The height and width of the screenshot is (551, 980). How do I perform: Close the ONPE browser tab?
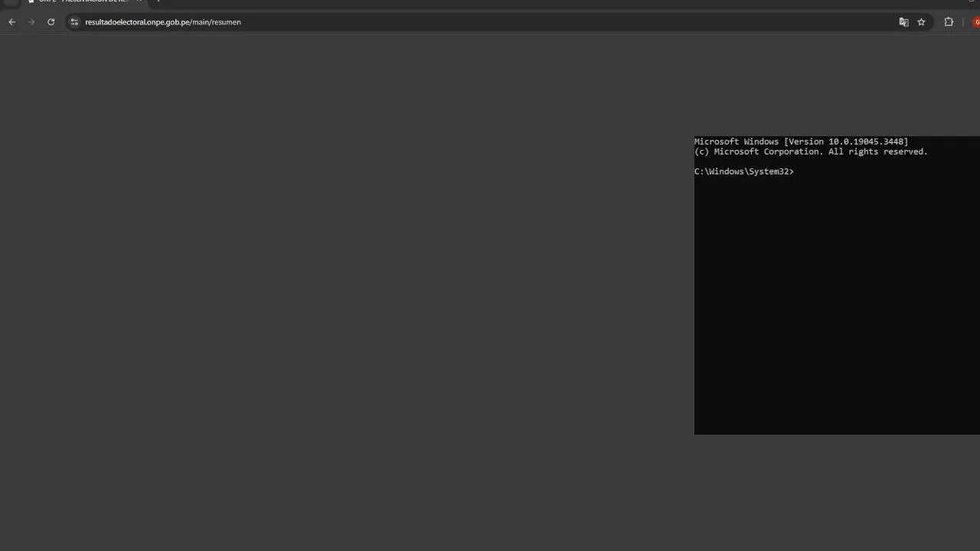pyautogui.click(x=139, y=2)
